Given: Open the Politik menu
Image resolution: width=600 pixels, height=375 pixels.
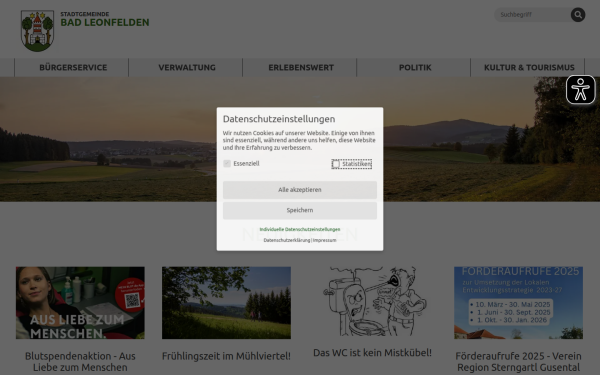Looking at the screenshot, I should tap(415, 68).
